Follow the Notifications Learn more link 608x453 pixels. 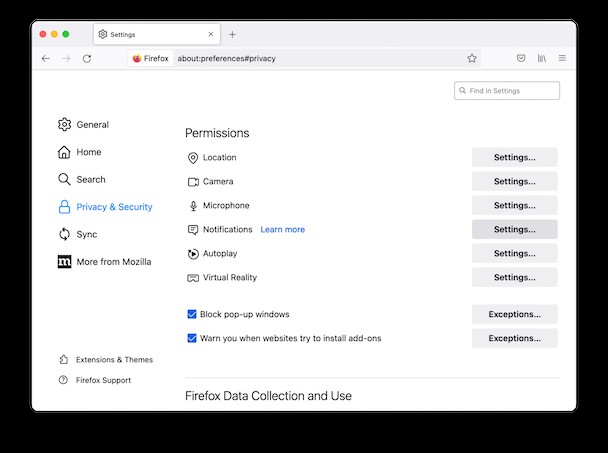pyautogui.click(x=283, y=229)
